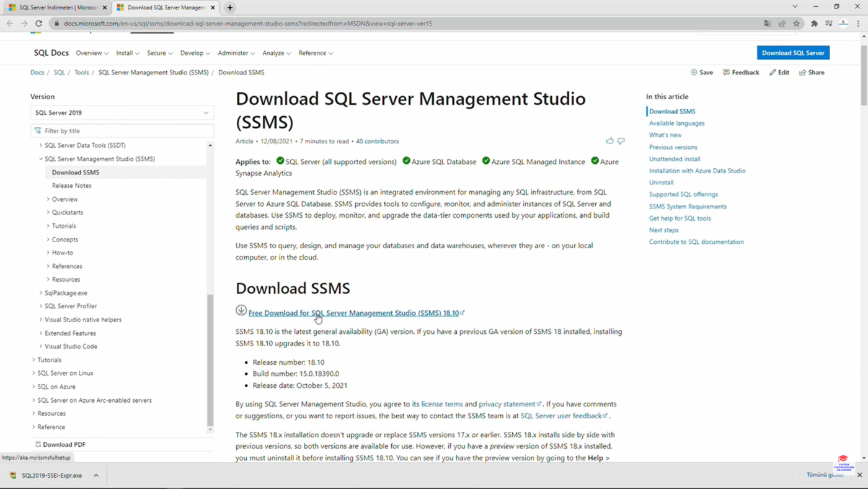Open SQL Server user feedback link

(564, 416)
